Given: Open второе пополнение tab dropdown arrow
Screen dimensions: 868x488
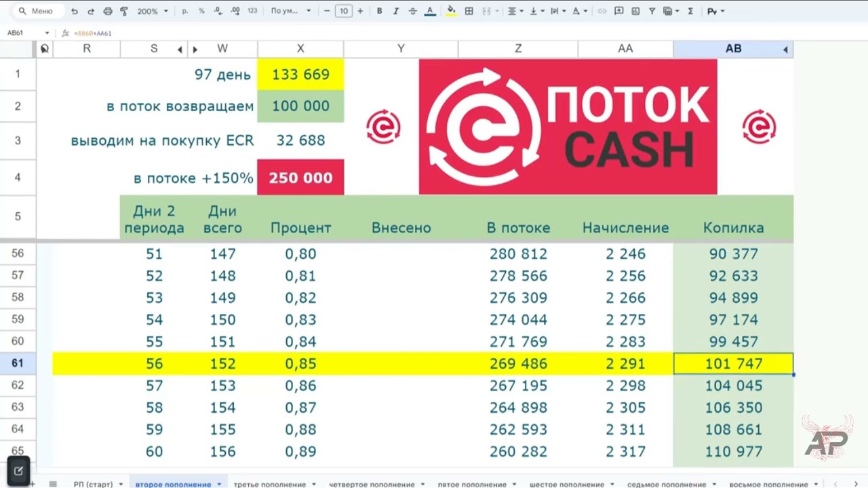Looking at the screenshot, I should (219, 485).
